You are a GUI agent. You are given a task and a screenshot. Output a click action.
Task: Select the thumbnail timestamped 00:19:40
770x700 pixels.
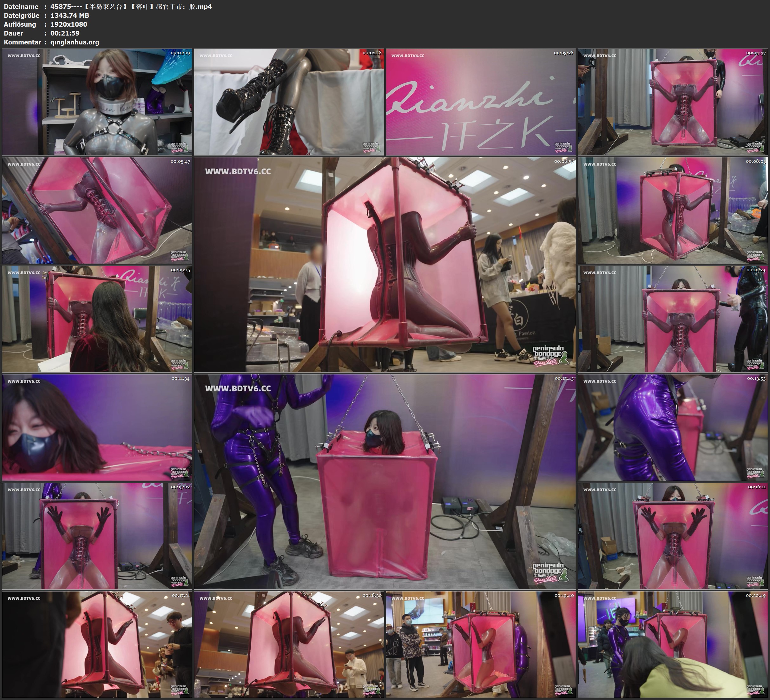coord(480,644)
